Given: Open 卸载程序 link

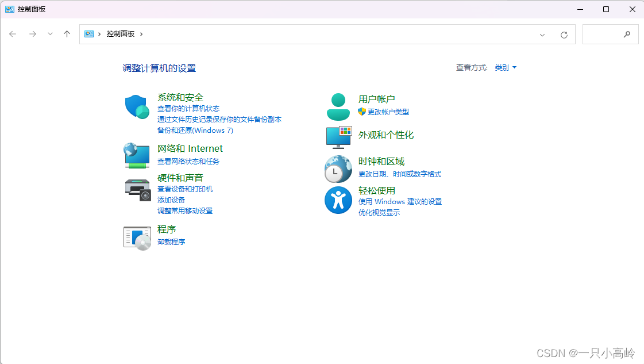Looking at the screenshot, I should click(171, 242).
